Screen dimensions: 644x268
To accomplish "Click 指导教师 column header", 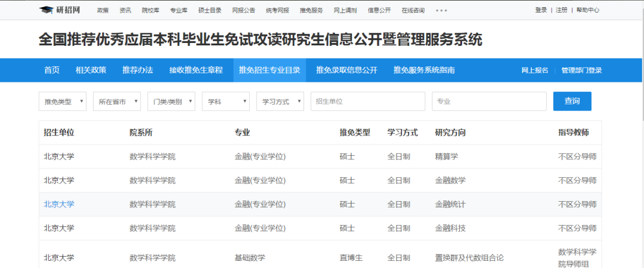I will [x=574, y=133].
